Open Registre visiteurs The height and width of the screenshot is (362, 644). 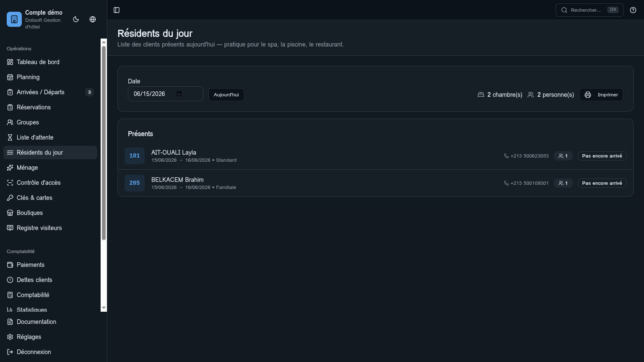50,228
